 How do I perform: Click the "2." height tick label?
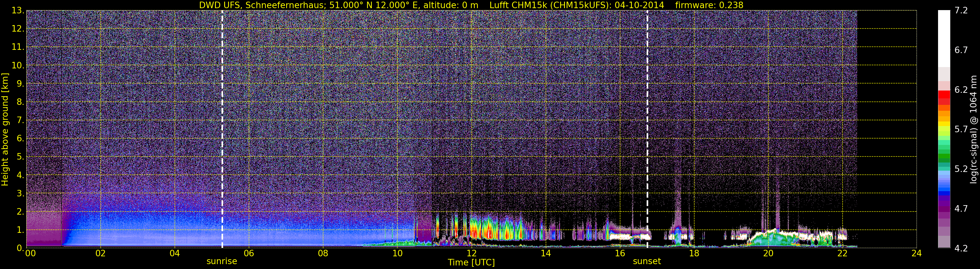tap(20, 212)
